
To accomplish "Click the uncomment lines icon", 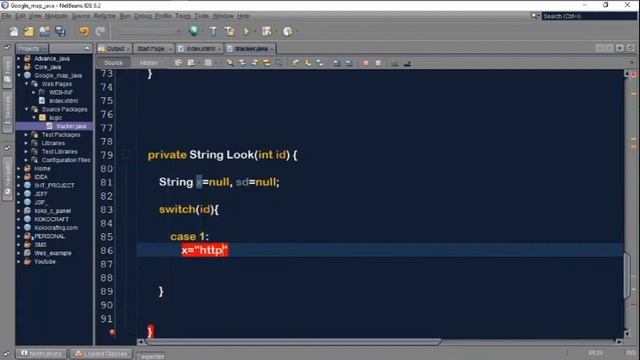I will click(407, 63).
